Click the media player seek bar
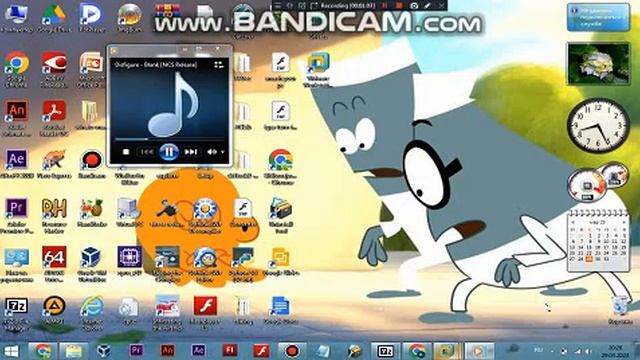640x360 pixels. point(169,139)
